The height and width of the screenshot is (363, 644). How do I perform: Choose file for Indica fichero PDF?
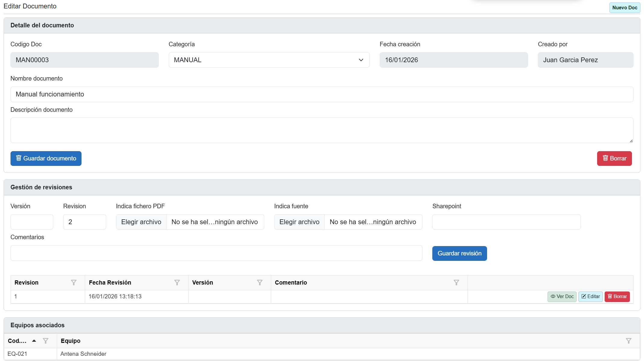[x=141, y=222]
